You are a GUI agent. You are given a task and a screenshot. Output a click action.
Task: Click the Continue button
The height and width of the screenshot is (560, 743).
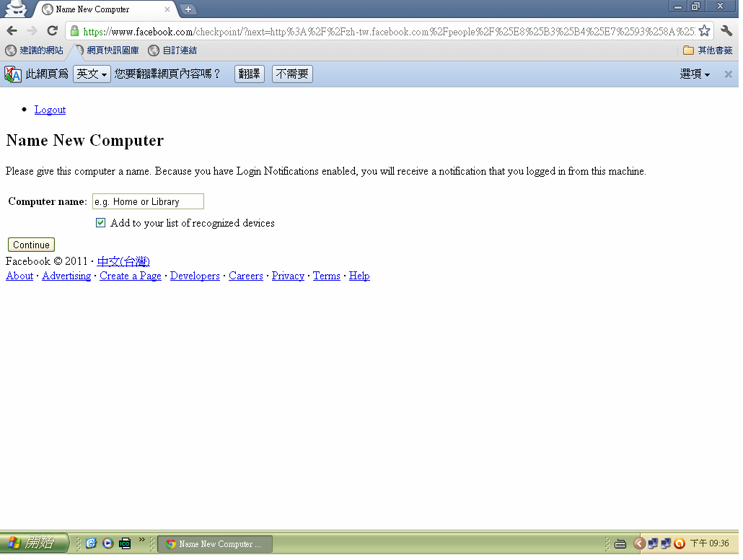(31, 245)
